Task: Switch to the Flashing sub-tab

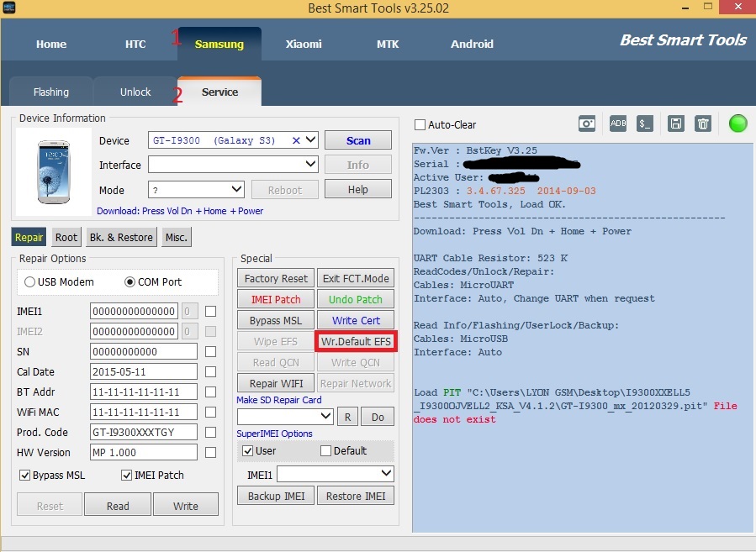Action: (51, 92)
